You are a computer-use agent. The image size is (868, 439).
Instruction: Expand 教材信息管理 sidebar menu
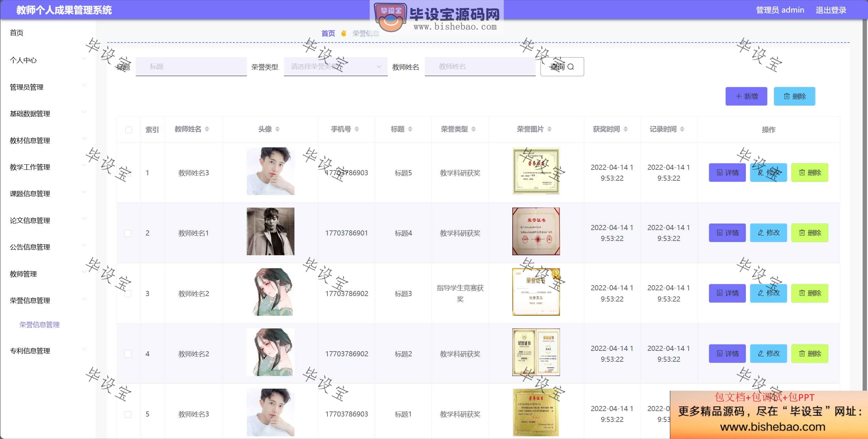(x=48, y=141)
